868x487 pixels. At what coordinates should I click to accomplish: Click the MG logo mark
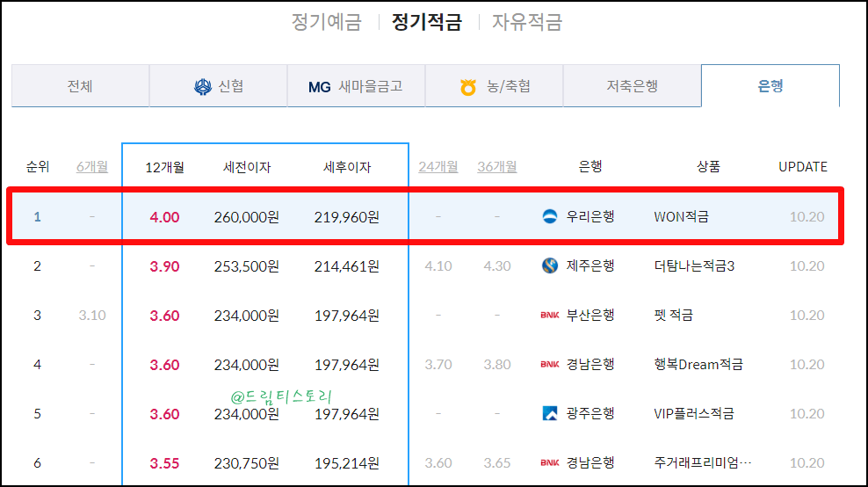click(x=320, y=87)
